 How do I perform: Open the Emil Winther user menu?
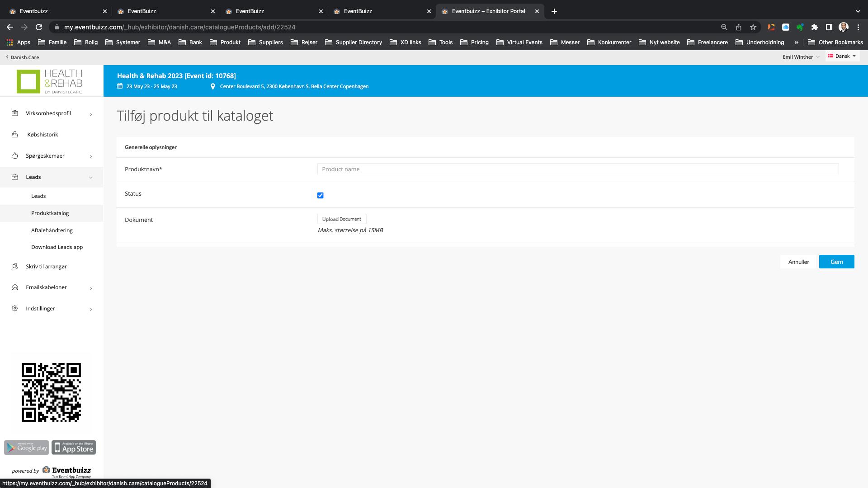801,57
